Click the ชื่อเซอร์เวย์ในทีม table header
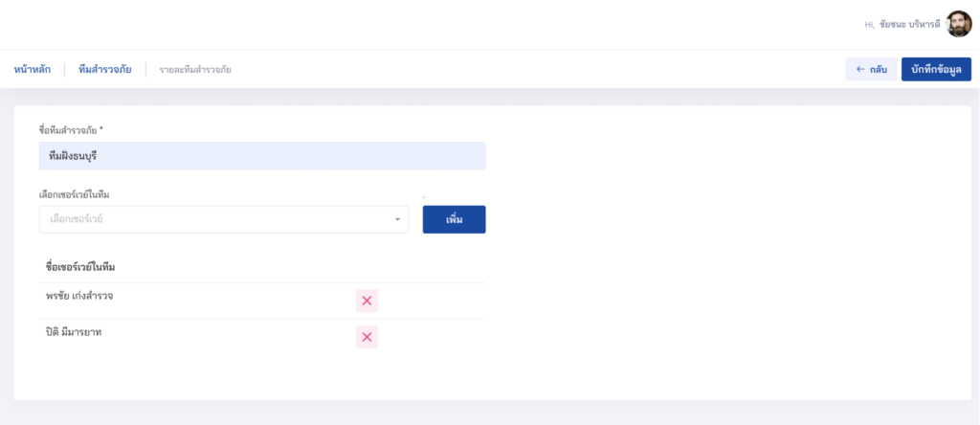The height and width of the screenshot is (425, 980). (x=80, y=267)
